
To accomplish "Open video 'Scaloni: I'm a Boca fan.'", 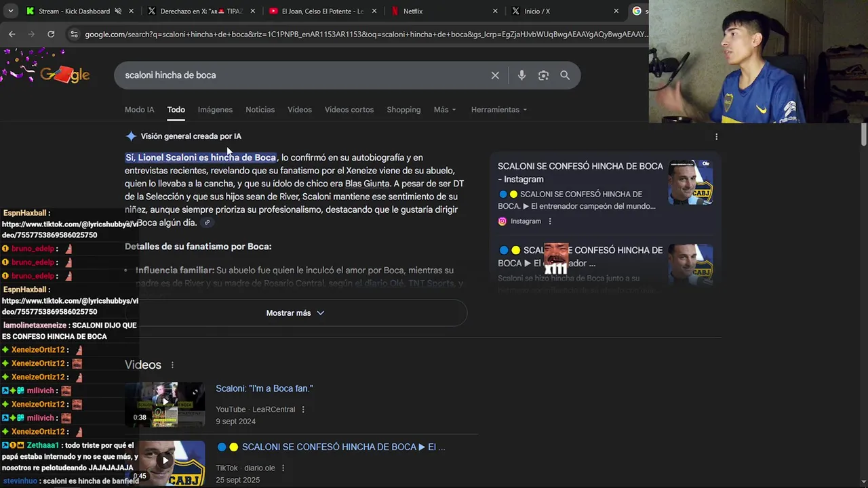I will pos(264,388).
